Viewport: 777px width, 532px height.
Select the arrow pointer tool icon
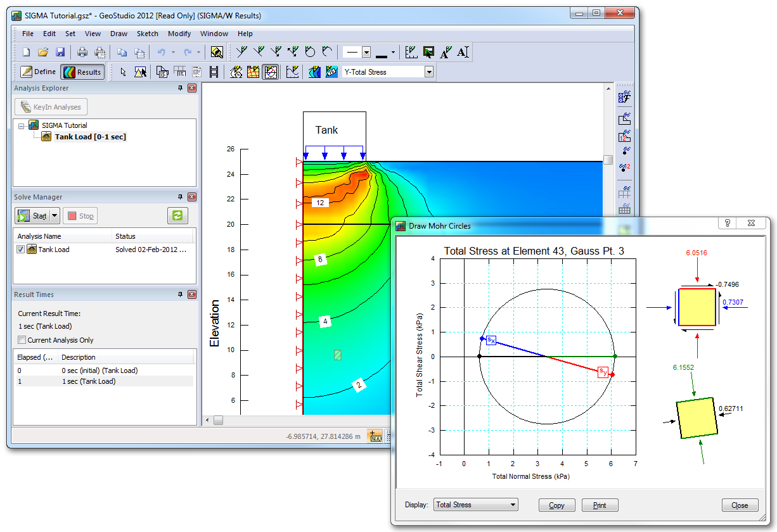click(123, 72)
